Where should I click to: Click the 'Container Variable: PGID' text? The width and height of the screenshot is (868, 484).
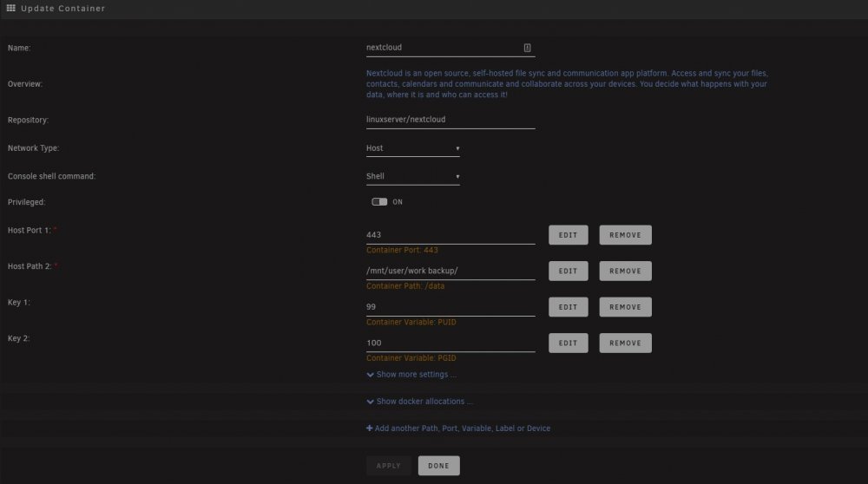click(x=411, y=358)
